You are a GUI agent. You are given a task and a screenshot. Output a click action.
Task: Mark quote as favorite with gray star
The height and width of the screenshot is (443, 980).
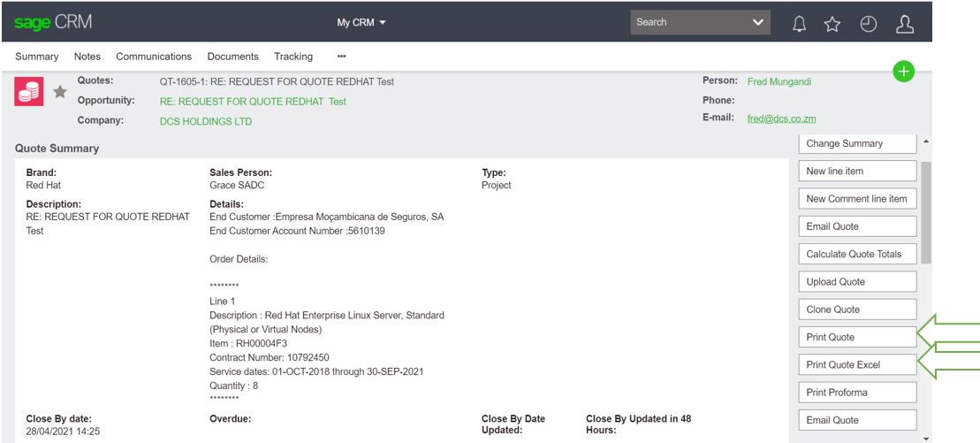coord(60,92)
